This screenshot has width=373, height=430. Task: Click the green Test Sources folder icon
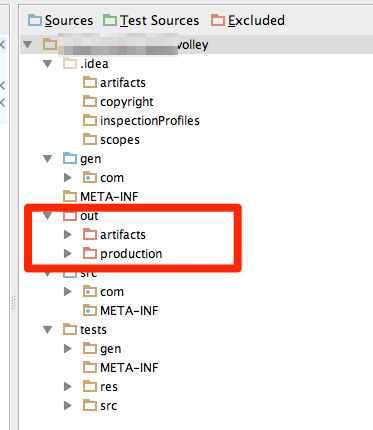110,20
